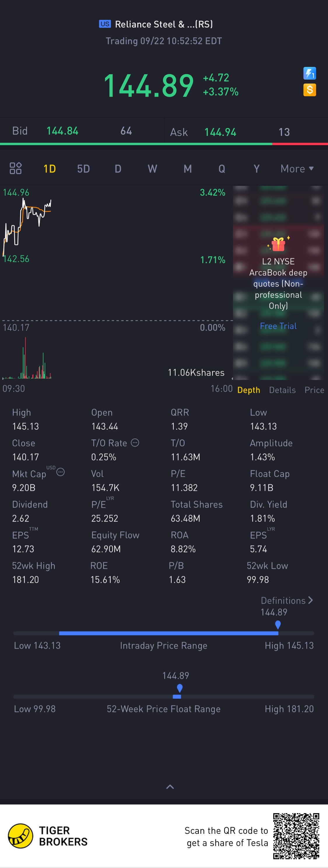Image resolution: width=328 pixels, height=868 pixels.
Task: Tap the EPS TTM value 12.73
Action: coord(23,549)
